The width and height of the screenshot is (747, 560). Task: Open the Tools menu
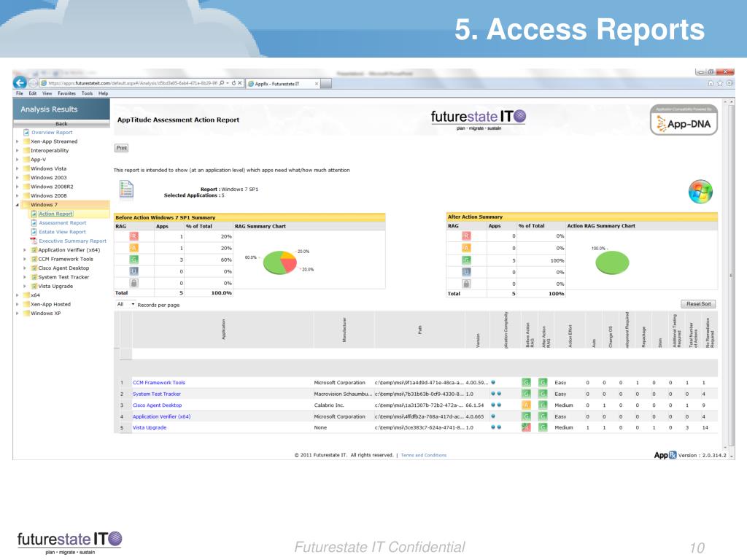click(x=88, y=93)
